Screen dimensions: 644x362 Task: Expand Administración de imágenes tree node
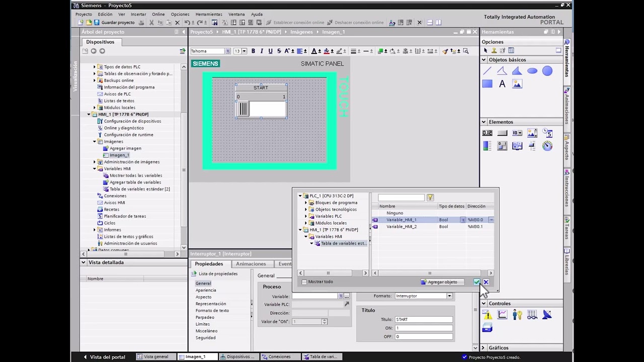[95, 162]
